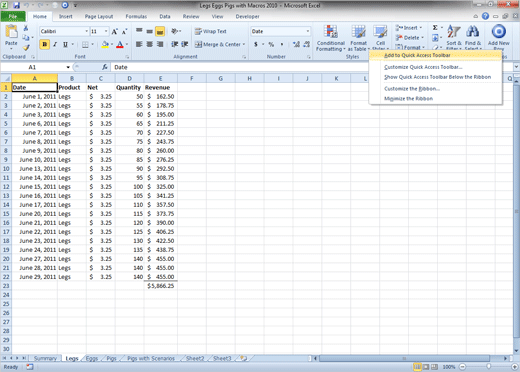Select the total cell $5,866.25

[161, 286]
